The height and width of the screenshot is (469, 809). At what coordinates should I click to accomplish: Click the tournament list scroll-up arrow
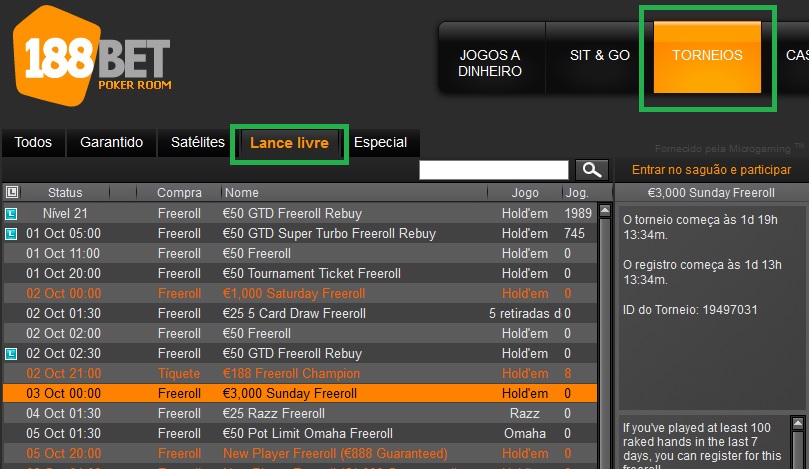pyautogui.click(x=605, y=211)
